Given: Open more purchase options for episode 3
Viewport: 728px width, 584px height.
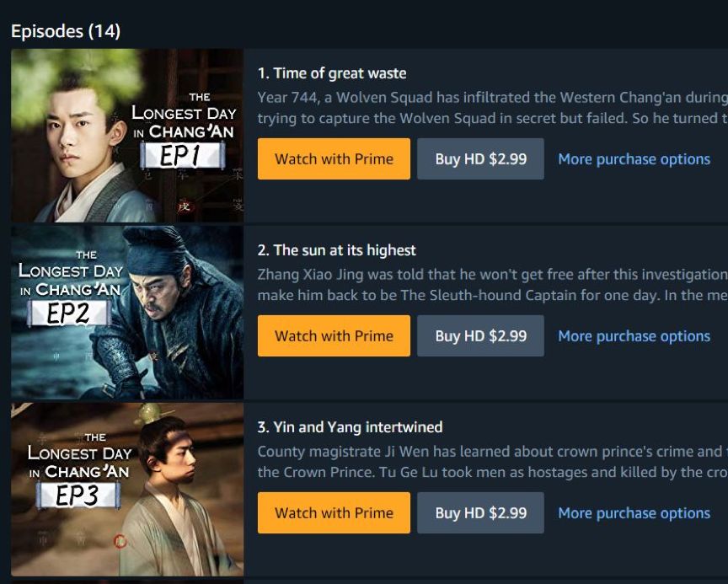Looking at the screenshot, I should (634, 513).
